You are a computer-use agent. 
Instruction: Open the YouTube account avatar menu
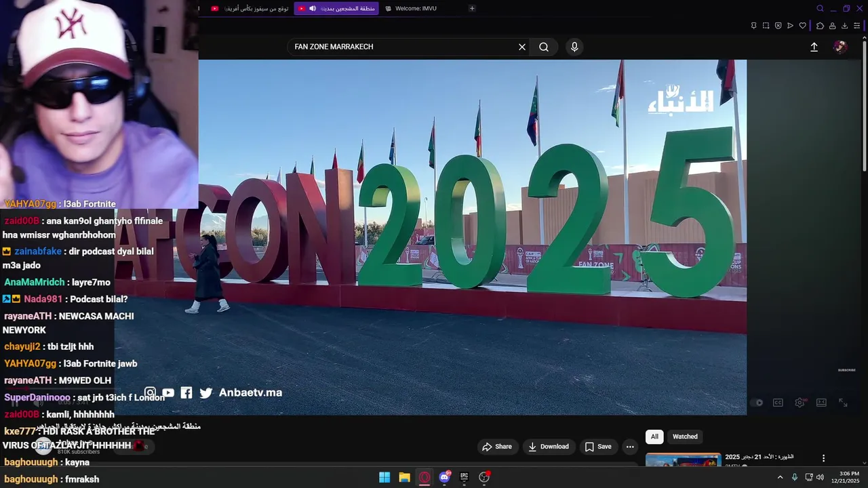[840, 47]
